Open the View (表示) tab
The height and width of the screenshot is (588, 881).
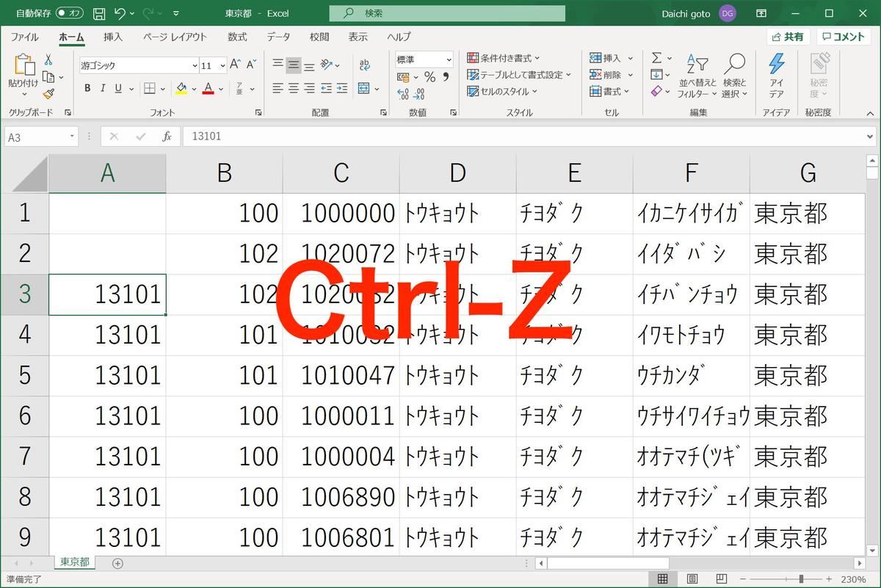click(358, 37)
